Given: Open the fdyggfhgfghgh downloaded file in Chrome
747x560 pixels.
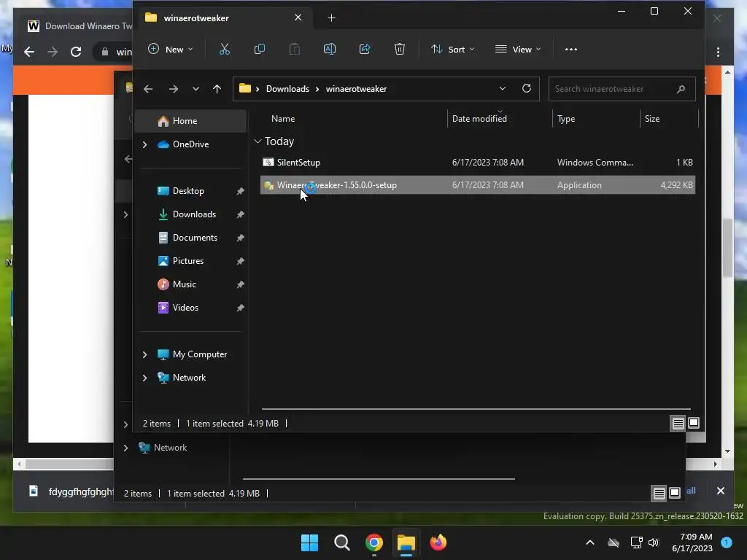Looking at the screenshot, I should pos(71,491).
